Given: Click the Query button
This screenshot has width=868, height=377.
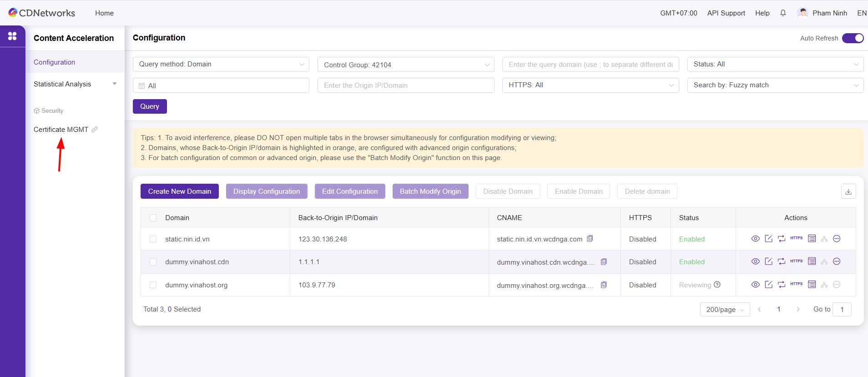Looking at the screenshot, I should coord(150,106).
